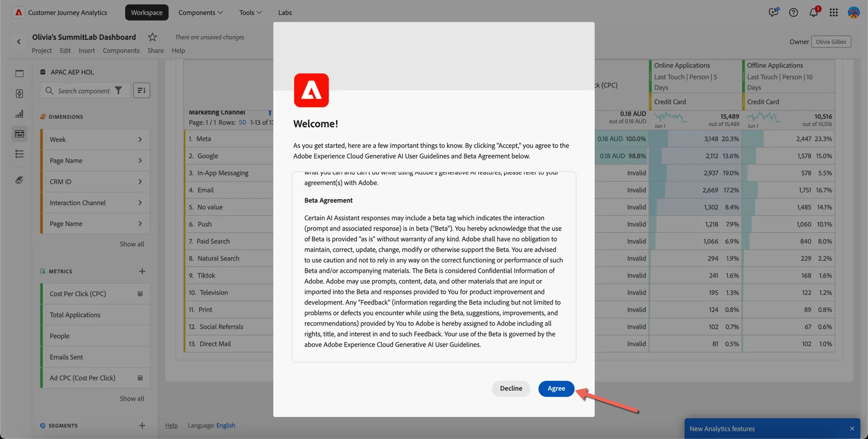Image resolution: width=868 pixels, height=439 pixels.
Task: Favorite the dashboard with the star icon
Action: pos(153,37)
